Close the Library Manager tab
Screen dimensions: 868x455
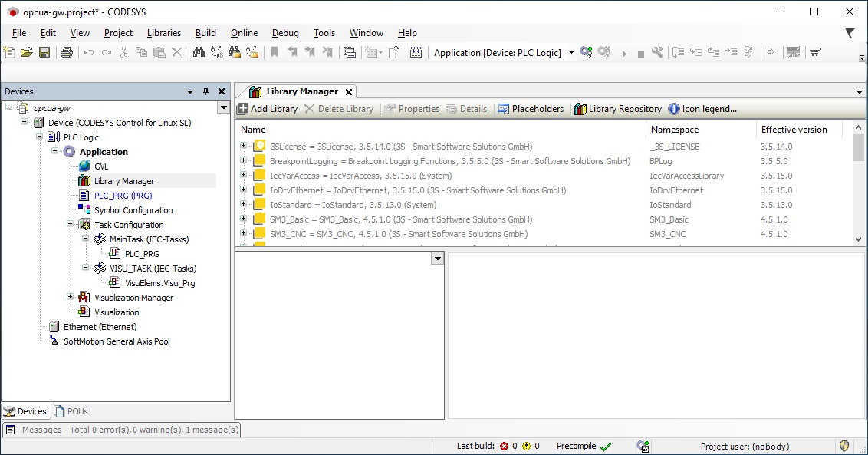click(349, 92)
